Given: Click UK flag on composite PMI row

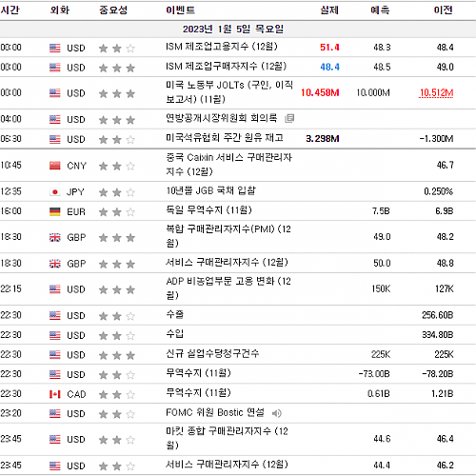Looking at the screenshot, I should tap(55, 237).
